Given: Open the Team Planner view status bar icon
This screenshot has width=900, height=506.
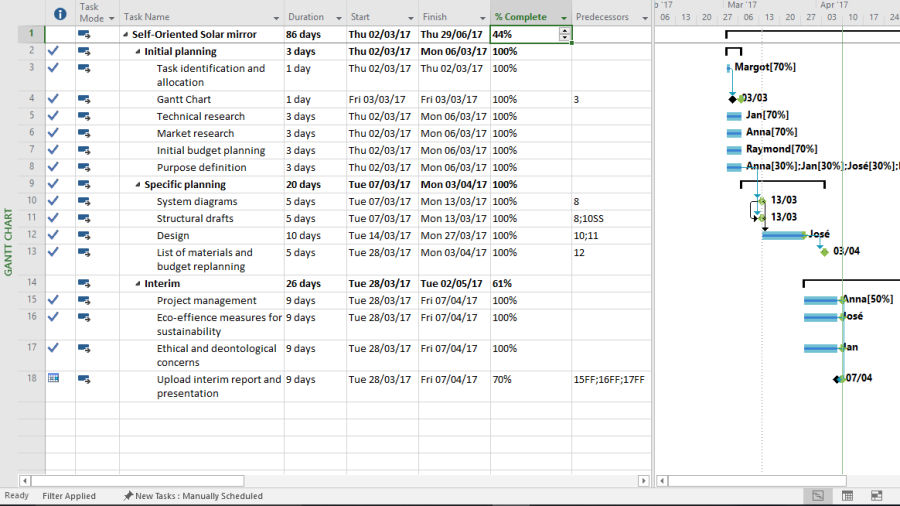Looking at the screenshot, I should point(876,496).
